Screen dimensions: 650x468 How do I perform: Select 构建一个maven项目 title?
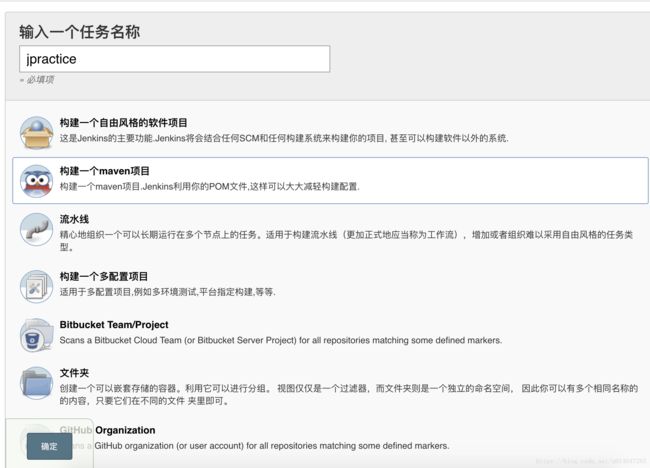click(x=104, y=171)
